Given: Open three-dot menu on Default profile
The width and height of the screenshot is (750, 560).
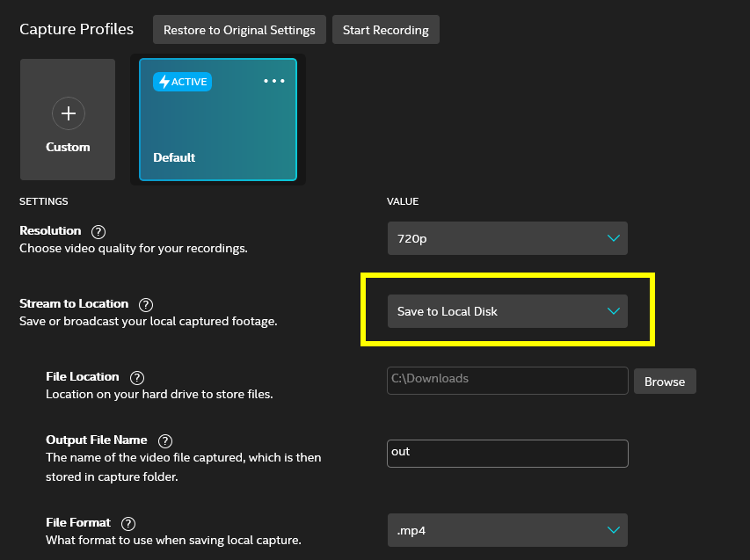Looking at the screenshot, I should click(x=274, y=81).
